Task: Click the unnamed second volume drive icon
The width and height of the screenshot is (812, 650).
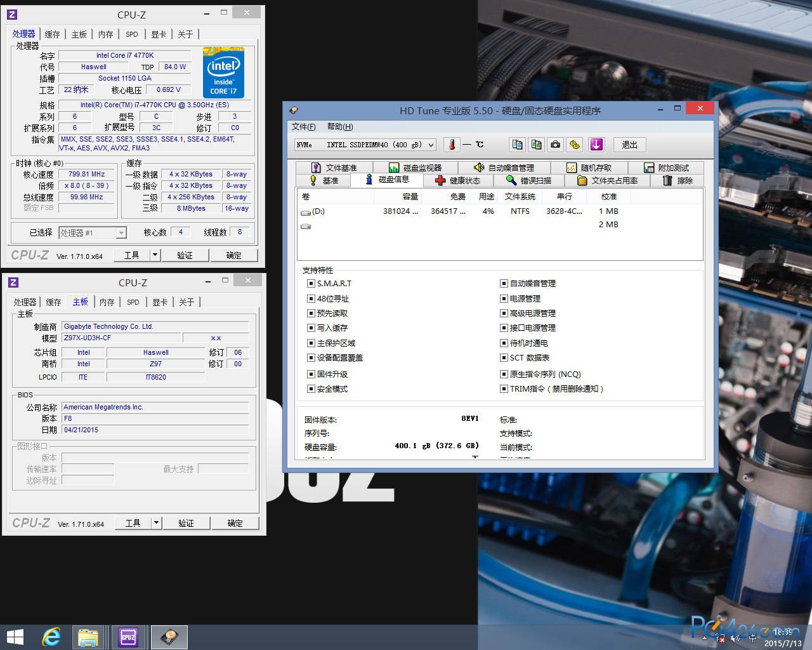Action: coord(306,225)
